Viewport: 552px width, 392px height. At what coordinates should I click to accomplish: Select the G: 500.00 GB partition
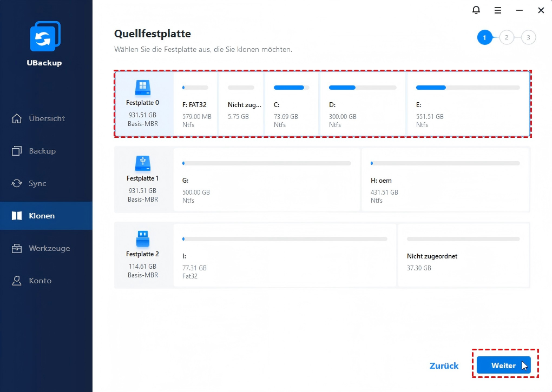coord(266,180)
